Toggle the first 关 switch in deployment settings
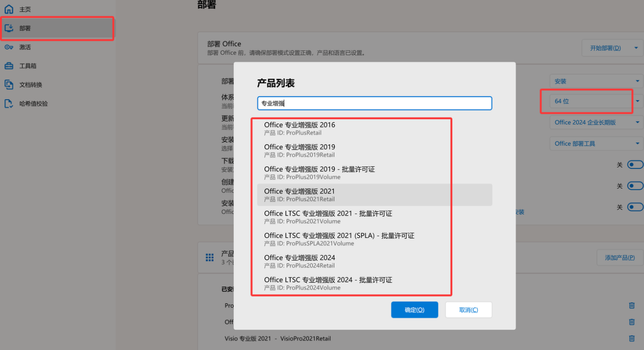Viewport: 644px width, 350px height. point(635,165)
